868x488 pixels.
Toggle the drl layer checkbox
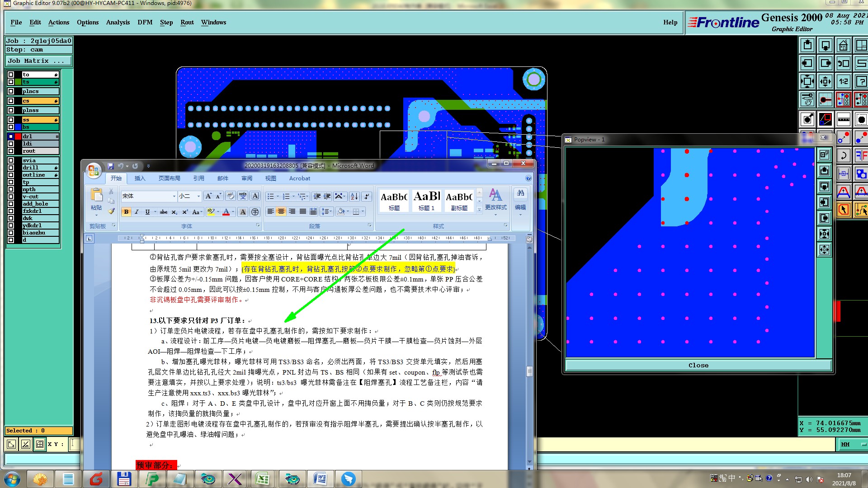click(11, 136)
